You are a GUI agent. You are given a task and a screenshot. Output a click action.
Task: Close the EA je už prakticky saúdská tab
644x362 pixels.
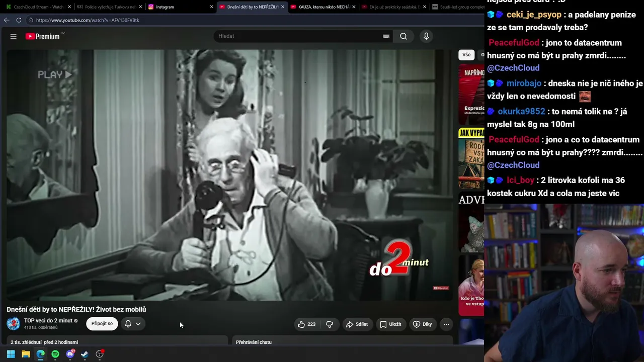tap(425, 7)
